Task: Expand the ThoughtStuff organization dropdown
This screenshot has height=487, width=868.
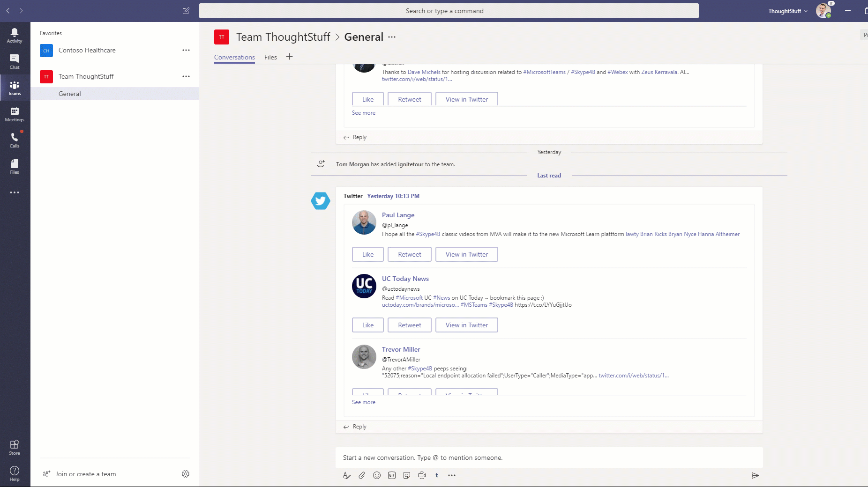Action: tap(787, 11)
